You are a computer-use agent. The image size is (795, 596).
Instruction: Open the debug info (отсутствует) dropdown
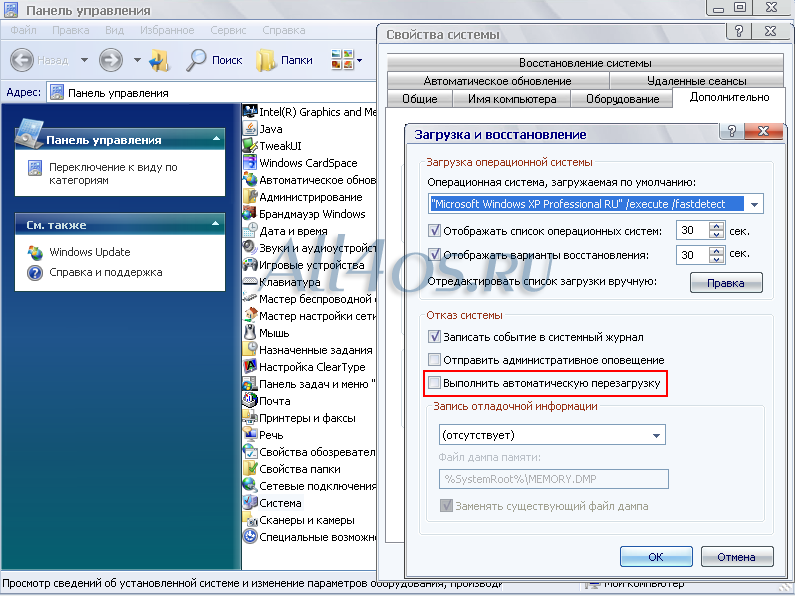[656, 435]
